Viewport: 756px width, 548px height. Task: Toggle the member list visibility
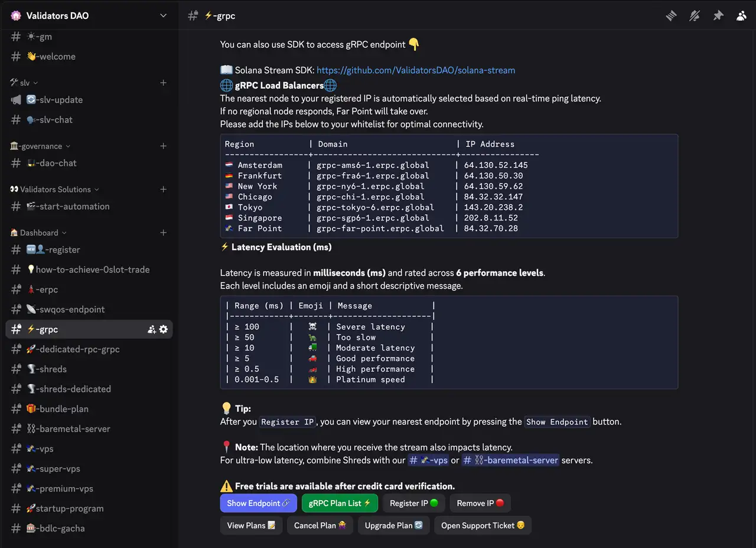tap(741, 15)
